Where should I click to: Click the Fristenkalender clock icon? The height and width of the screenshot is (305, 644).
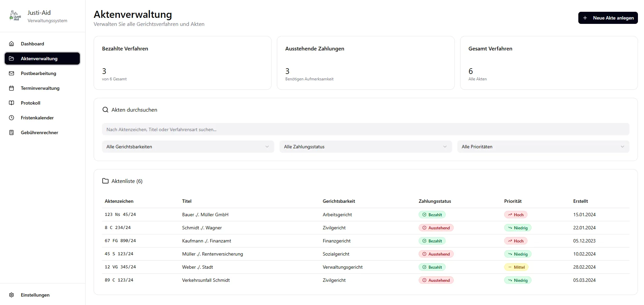pos(11,118)
